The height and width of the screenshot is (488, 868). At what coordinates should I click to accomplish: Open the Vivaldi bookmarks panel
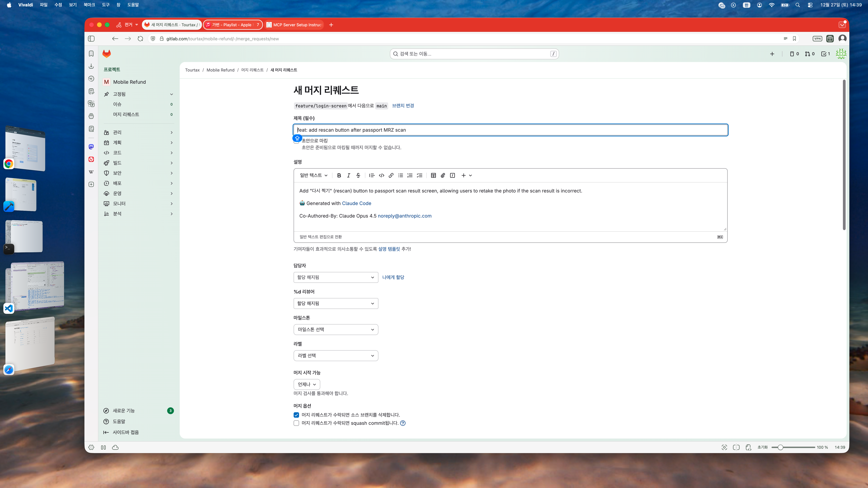91,54
